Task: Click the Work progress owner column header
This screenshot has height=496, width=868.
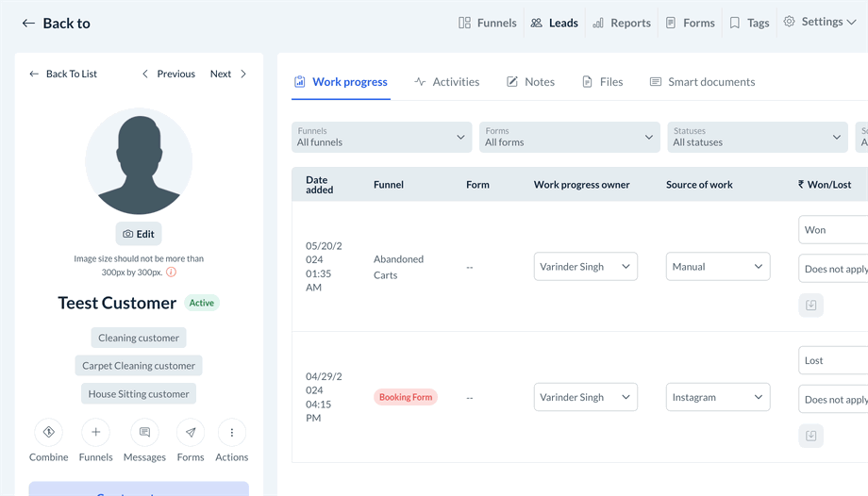Action: (581, 184)
